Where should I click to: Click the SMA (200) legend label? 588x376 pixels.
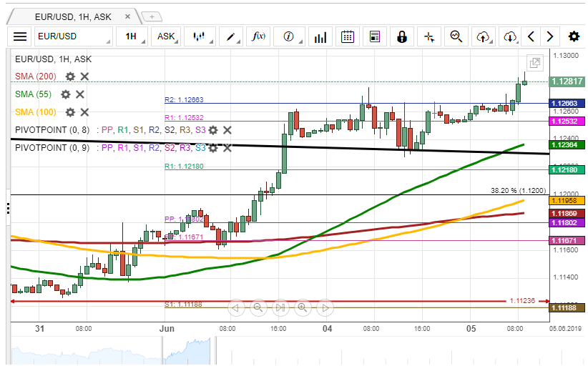(36, 76)
